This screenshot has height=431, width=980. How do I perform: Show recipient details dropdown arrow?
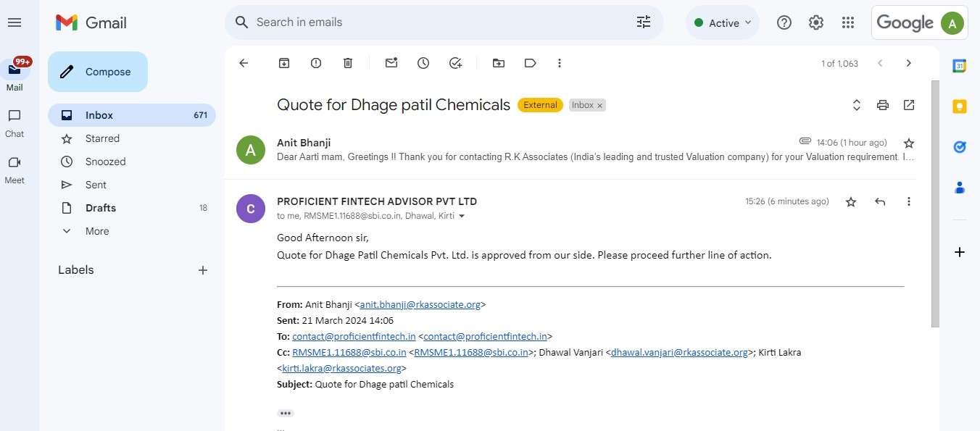point(462,217)
